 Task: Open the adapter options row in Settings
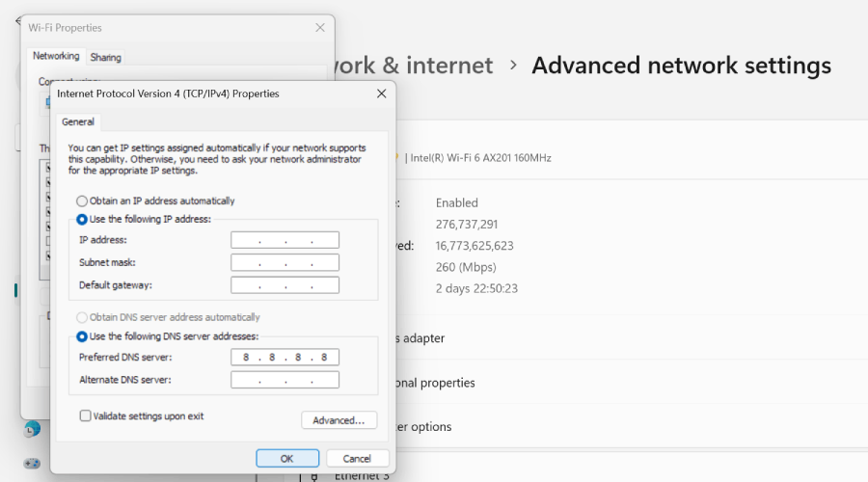(632, 427)
